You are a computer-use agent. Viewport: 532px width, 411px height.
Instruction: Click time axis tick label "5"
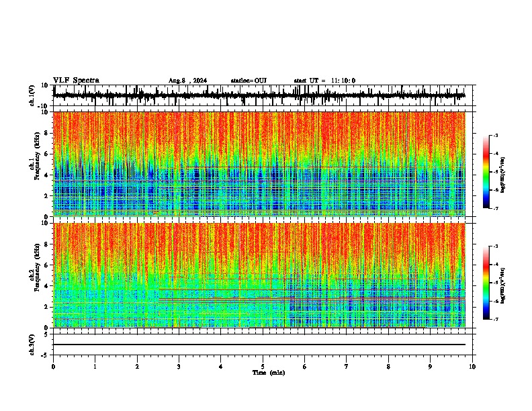[x=263, y=367]
